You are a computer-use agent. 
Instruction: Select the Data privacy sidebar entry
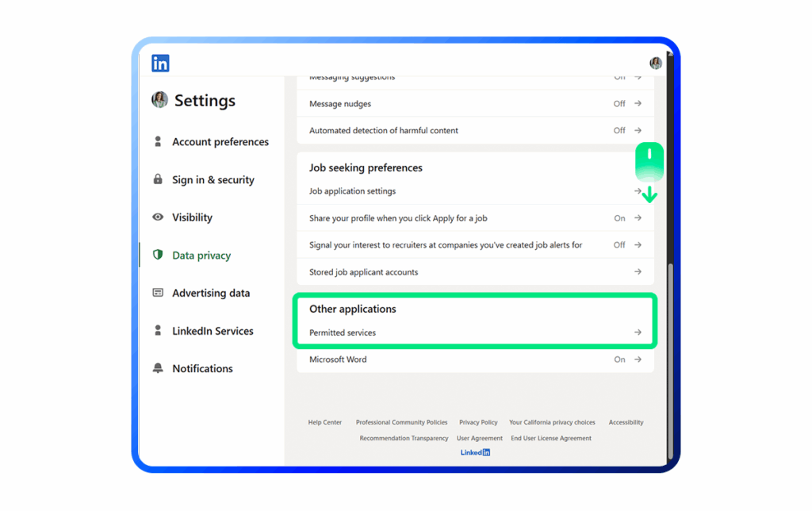point(202,255)
